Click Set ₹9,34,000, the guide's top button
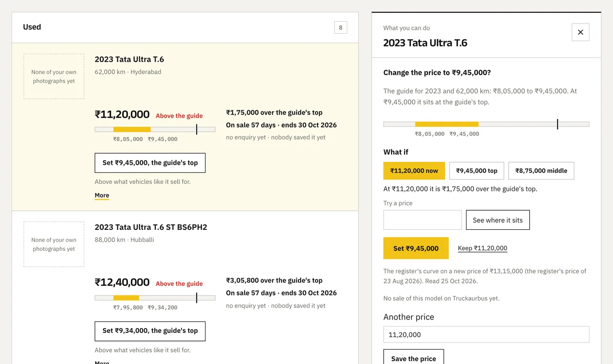 150,331
